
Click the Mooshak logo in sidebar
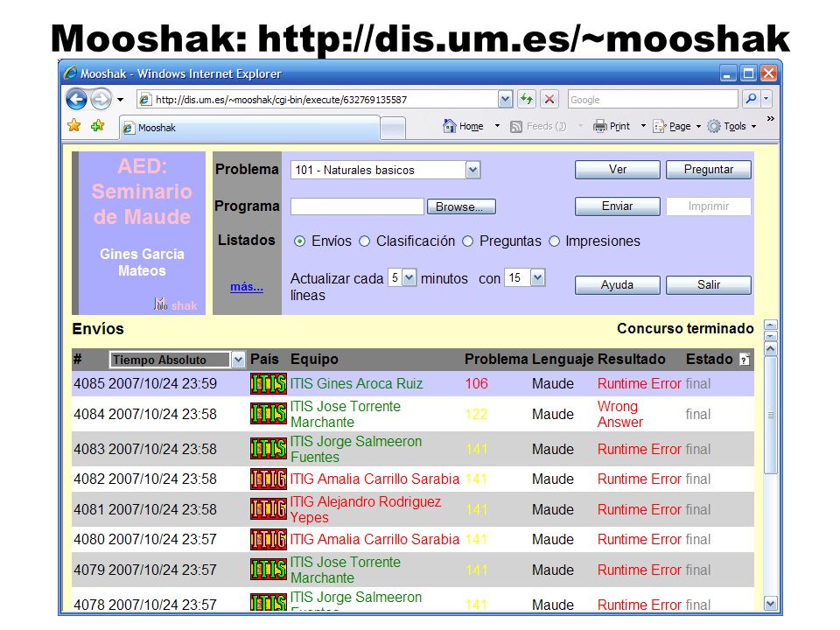pos(175,304)
